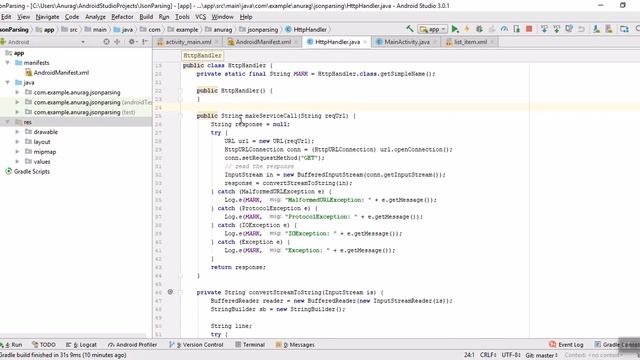
Task: Close the list_item.xml tab
Action: coord(492,42)
